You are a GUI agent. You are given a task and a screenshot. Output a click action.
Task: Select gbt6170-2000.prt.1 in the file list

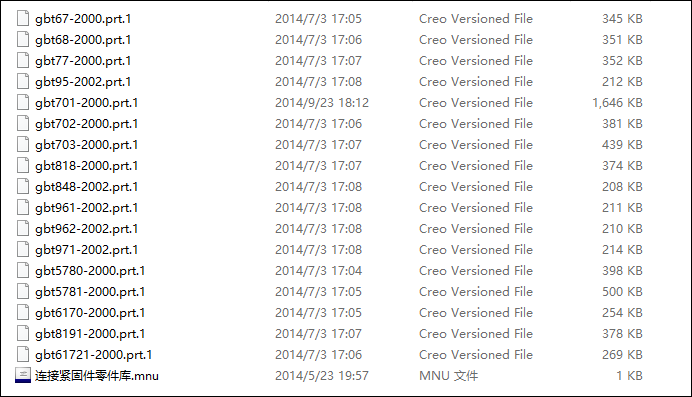90,313
